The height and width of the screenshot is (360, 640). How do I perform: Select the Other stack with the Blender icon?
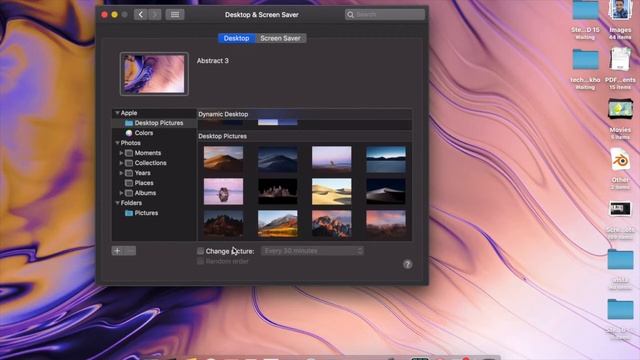pyautogui.click(x=620, y=169)
